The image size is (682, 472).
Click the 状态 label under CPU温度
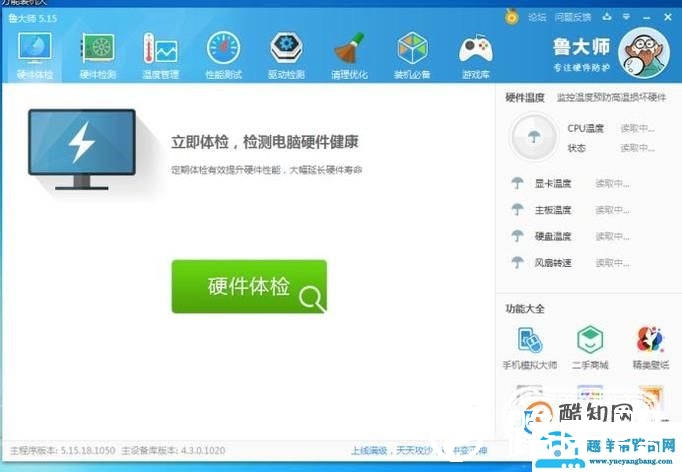(x=576, y=148)
